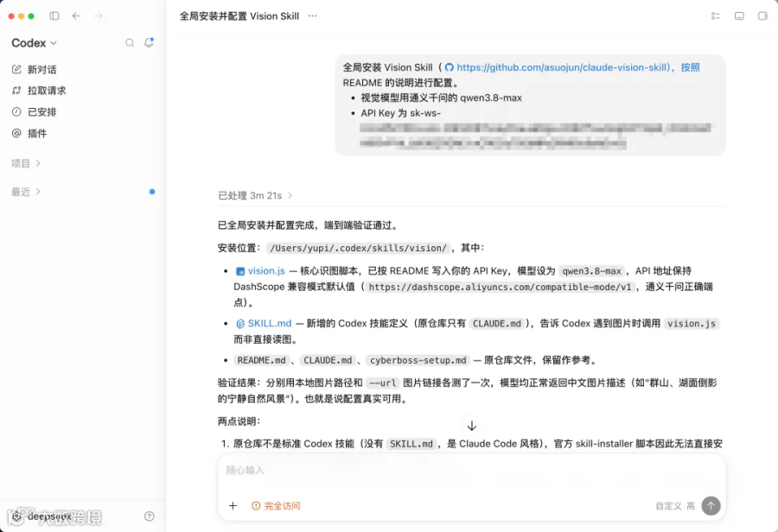Image resolution: width=778 pixels, height=532 pixels.
Task: Go forward with the right arrow
Action: click(x=99, y=16)
